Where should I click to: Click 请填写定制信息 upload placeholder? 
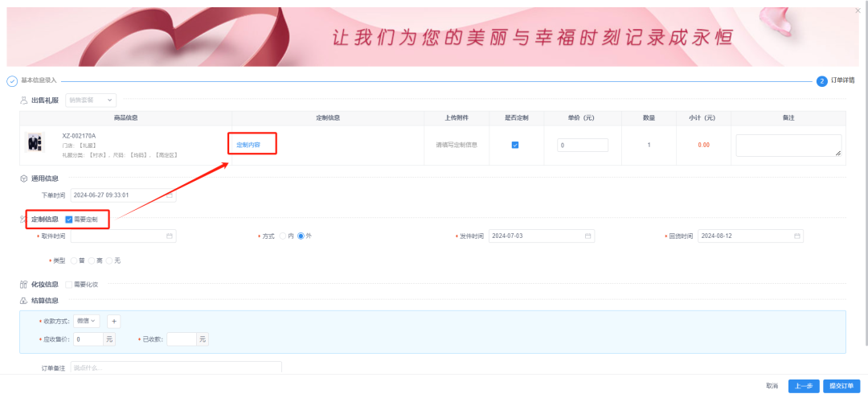click(457, 145)
